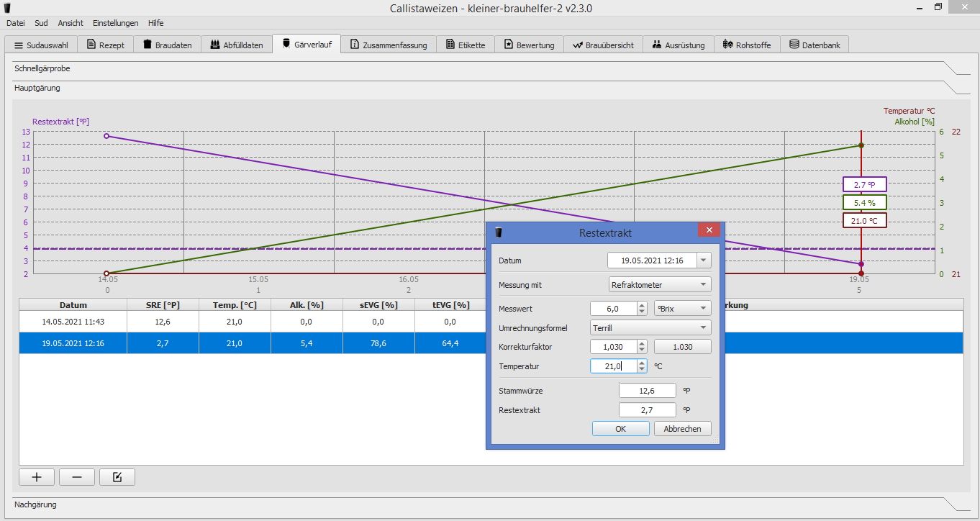Open the Messung mit Refraktometer dropdown
Image resolution: width=980 pixels, height=521 pixels.
coord(660,285)
